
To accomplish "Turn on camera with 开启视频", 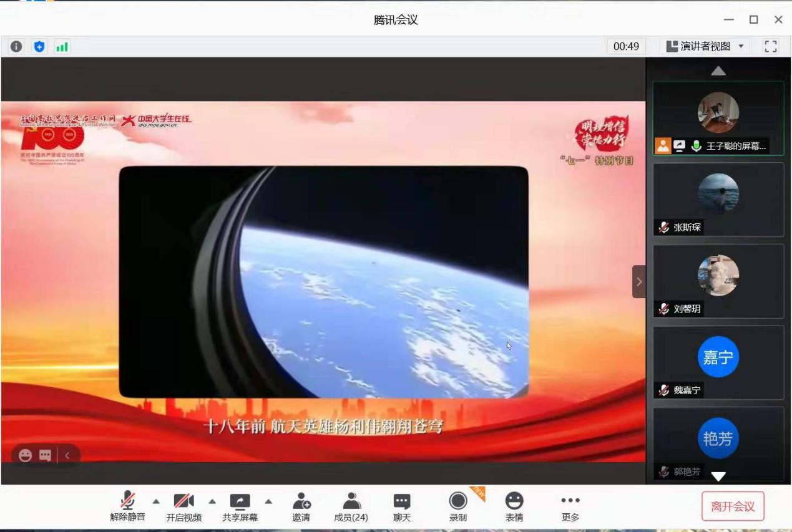I will tap(183, 506).
